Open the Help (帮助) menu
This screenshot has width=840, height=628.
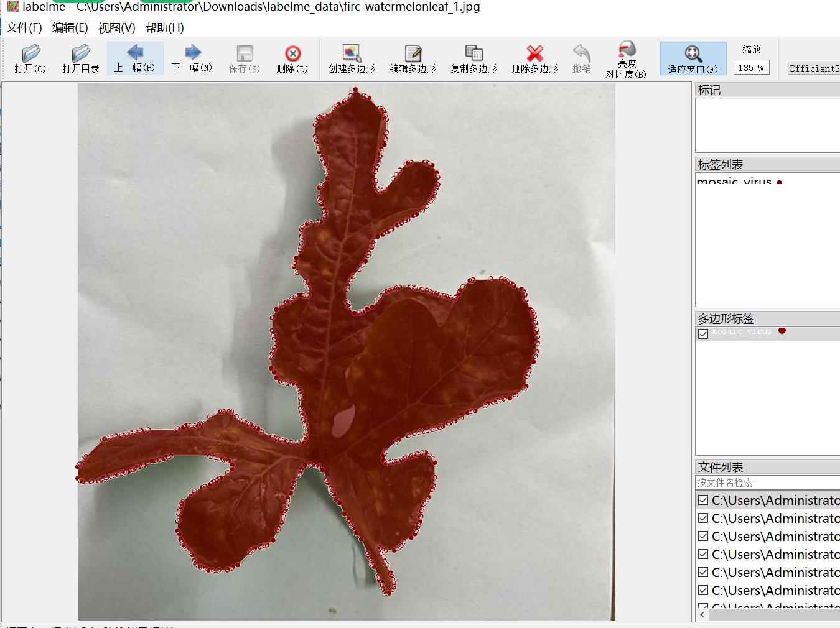pyautogui.click(x=164, y=28)
